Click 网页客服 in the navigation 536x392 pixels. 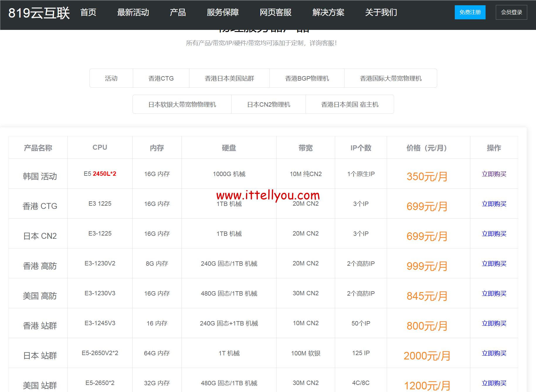275,12
